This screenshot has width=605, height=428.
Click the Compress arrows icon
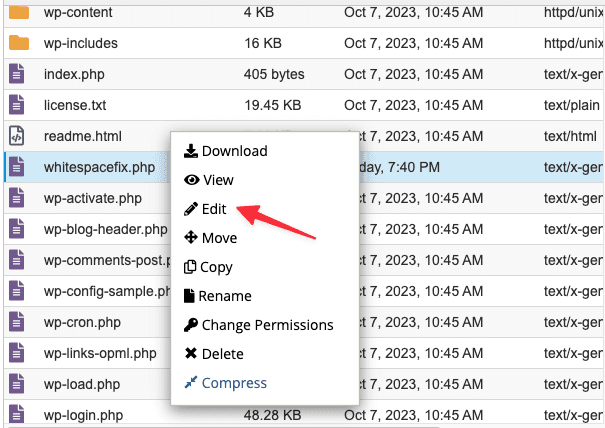pos(191,383)
